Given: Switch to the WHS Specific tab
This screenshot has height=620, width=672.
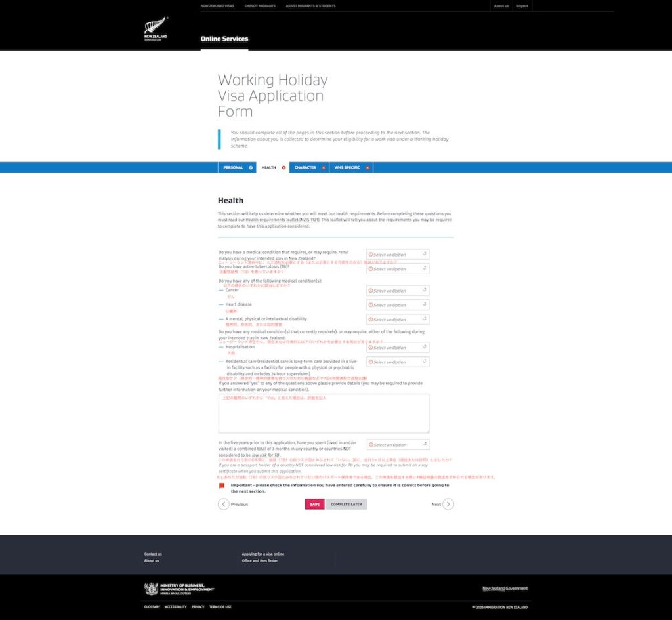Looking at the screenshot, I should tap(347, 168).
